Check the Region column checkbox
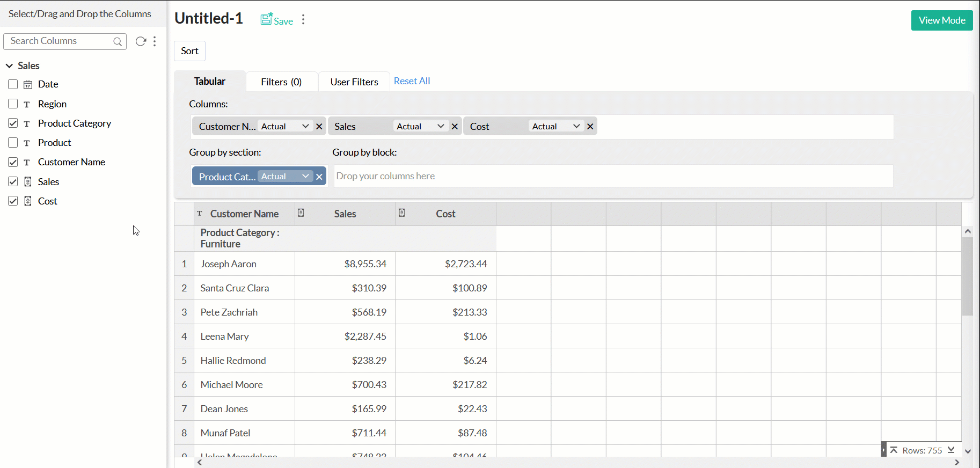 (x=13, y=104)
